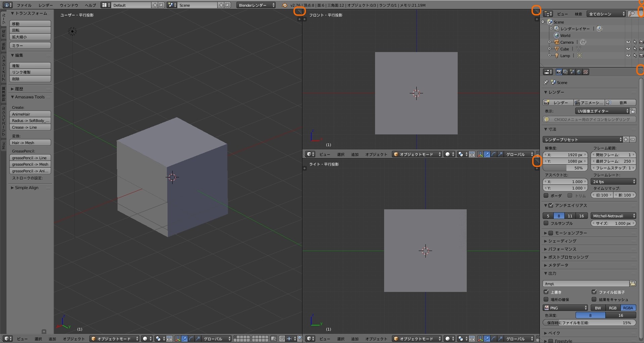Toggle renderability camera icon for Cube row
Screen dimensions: 644x343
[x=641, y=49]
